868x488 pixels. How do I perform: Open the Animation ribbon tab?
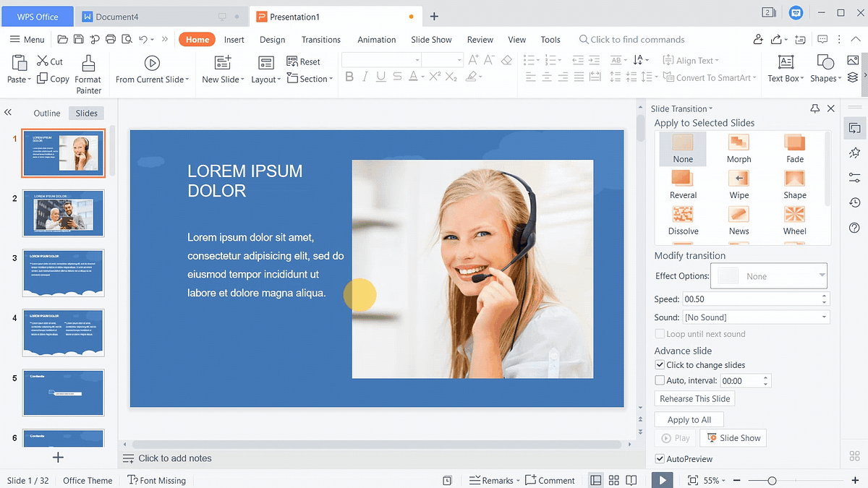tap(377, 40)
